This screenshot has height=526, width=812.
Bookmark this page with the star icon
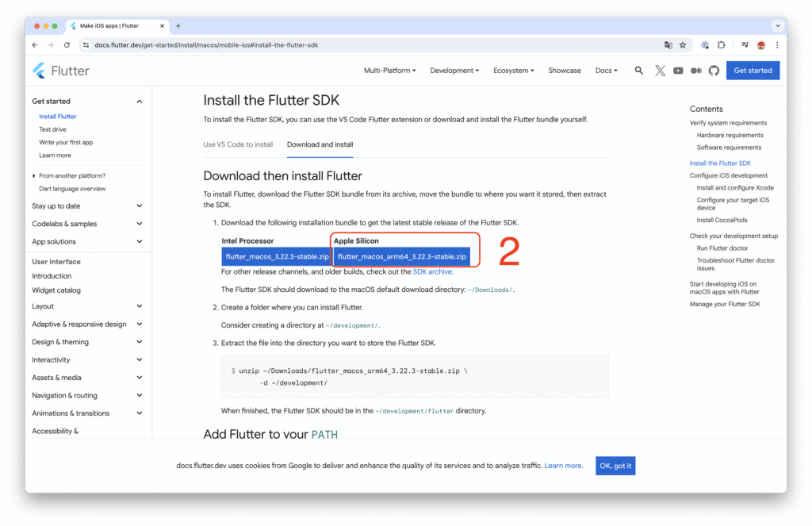click(683, 45)
